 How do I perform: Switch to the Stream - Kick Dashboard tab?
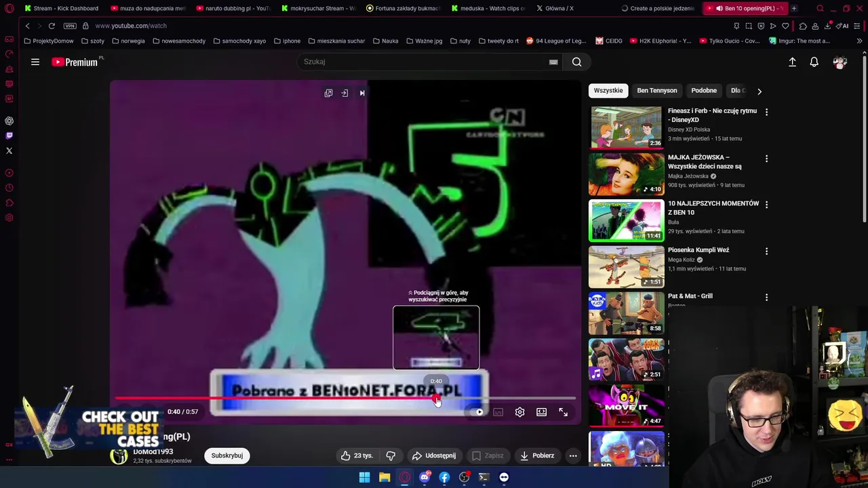pyautogui.click(x=61, y=8)
